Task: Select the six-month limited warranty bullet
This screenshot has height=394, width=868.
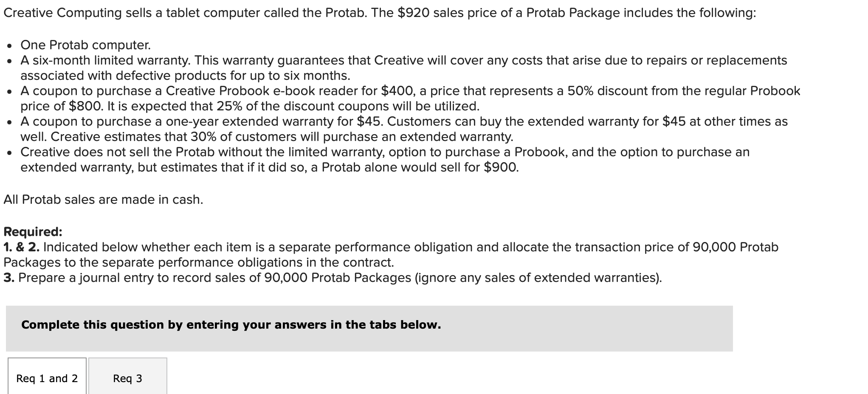Action: tap(255, 60)
